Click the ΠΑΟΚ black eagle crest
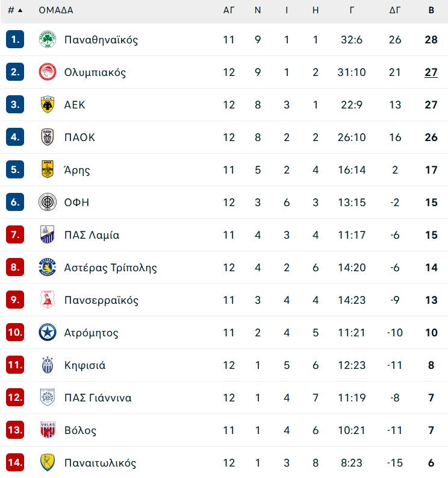The width and height of the screenshot is (448, 478). [48, 137]
